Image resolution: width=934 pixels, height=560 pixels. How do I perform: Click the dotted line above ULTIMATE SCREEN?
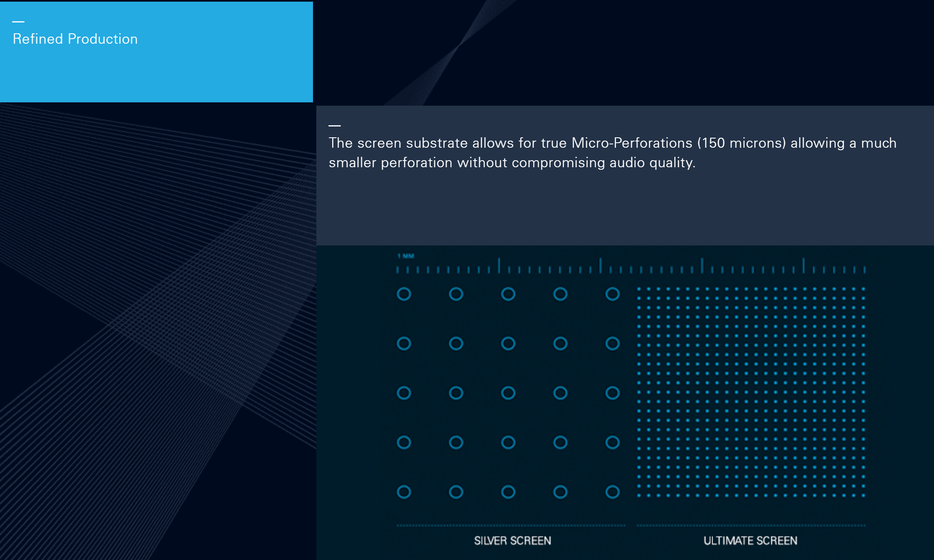click(751, 525)
